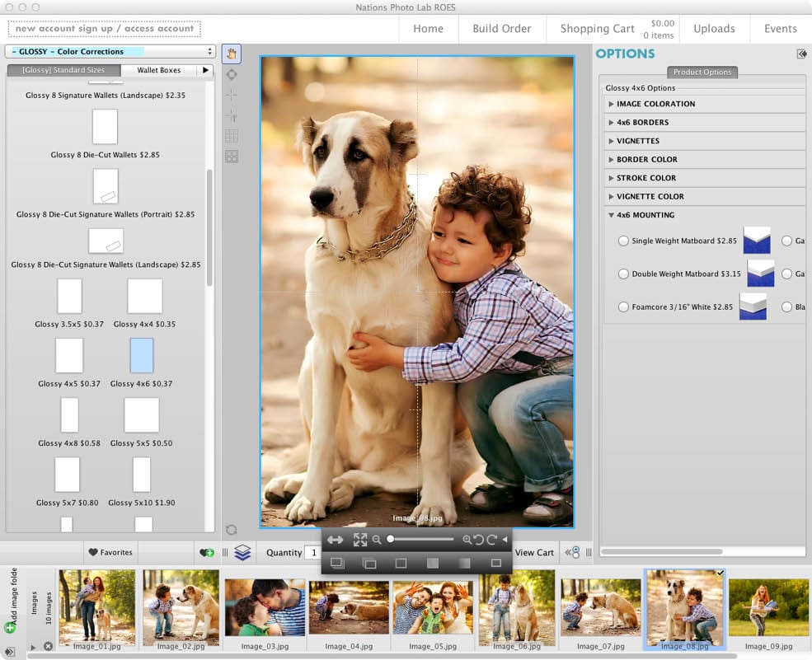Expand the IMAGE COLORATION section
This screenshot has height=660, width=812.
coord(655,104)
